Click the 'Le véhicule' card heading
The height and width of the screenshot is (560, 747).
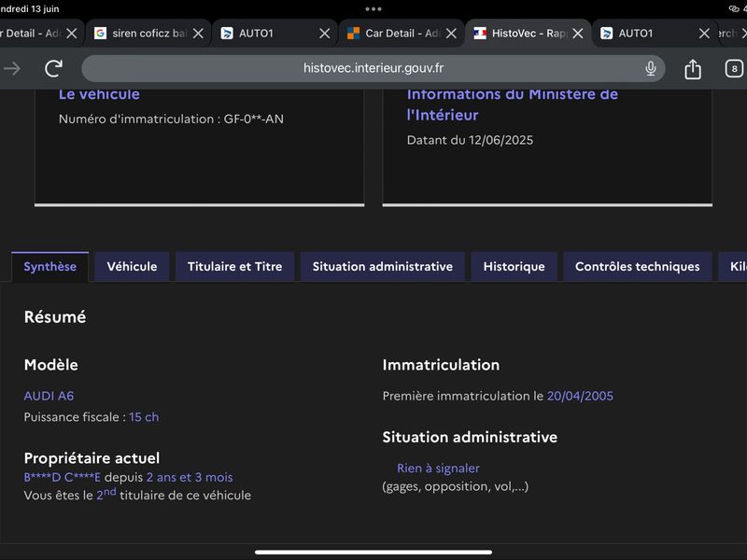(99, 94)
